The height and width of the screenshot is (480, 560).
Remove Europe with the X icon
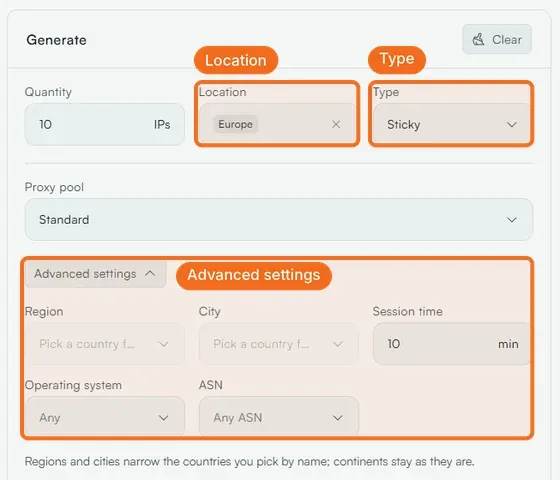[x=336, y=124]
